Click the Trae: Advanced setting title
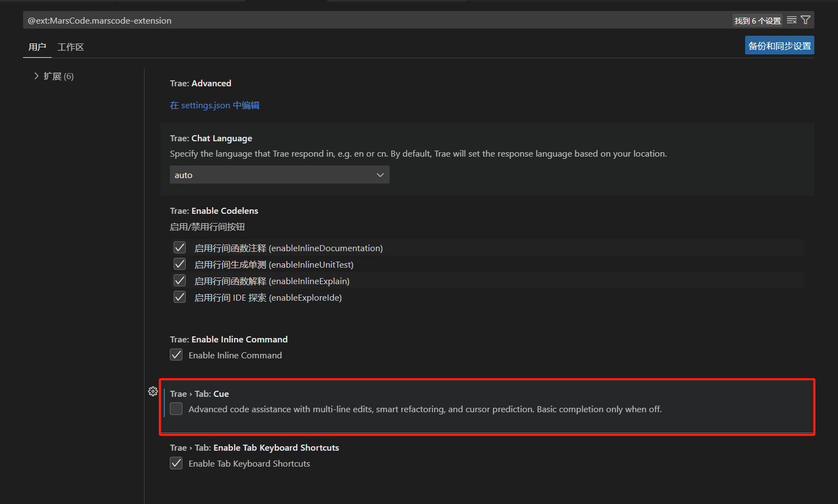The image size is (838, 504). [201, 83]
